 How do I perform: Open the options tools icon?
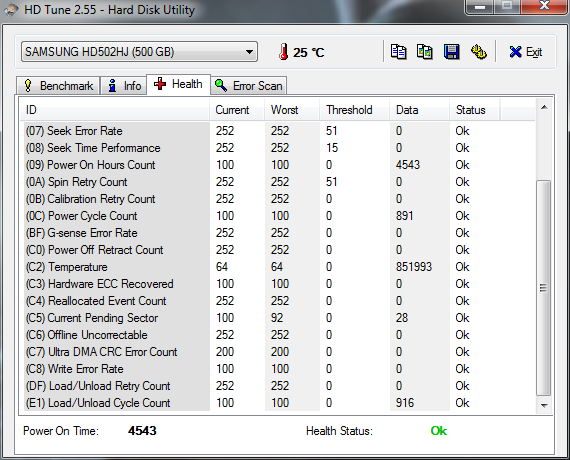479,52
